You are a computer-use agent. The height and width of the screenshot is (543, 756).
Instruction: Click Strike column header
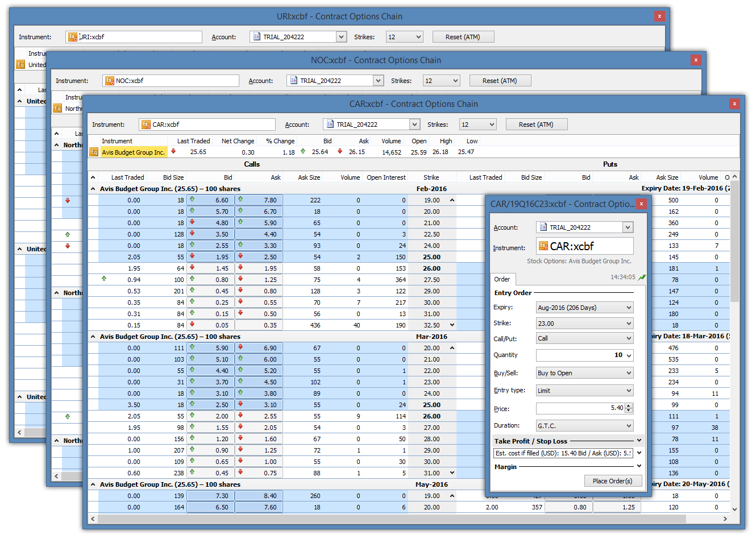pyautogui.click(x=431, y=177)
